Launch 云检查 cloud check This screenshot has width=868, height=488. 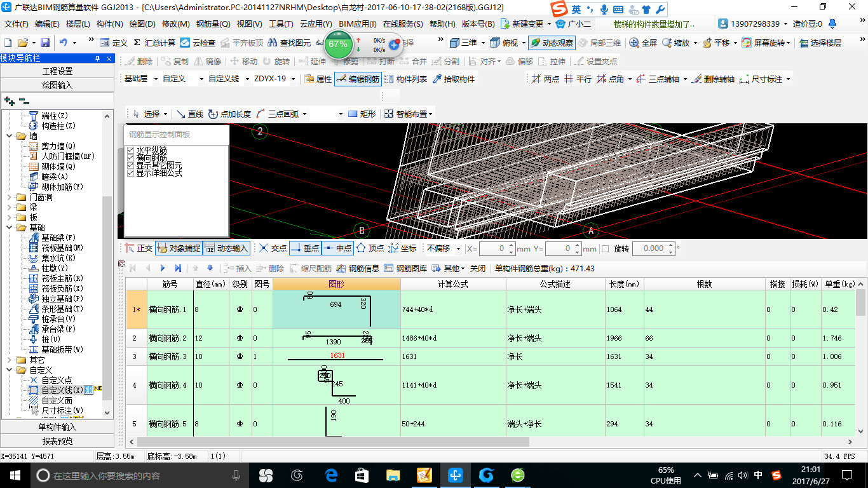(x=198, y=43)
